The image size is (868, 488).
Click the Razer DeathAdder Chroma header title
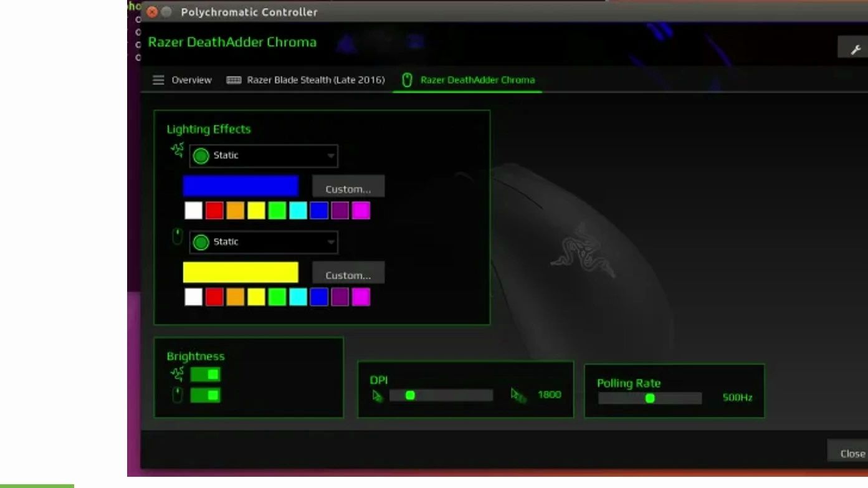pyautogui.click(x=232, y=42)
